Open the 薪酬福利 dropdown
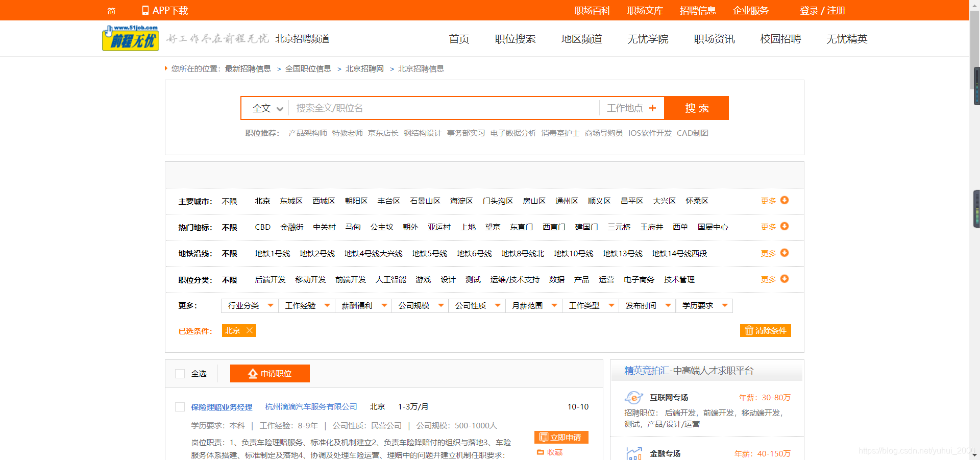The image size is (980, 460). tap(363, 306)
